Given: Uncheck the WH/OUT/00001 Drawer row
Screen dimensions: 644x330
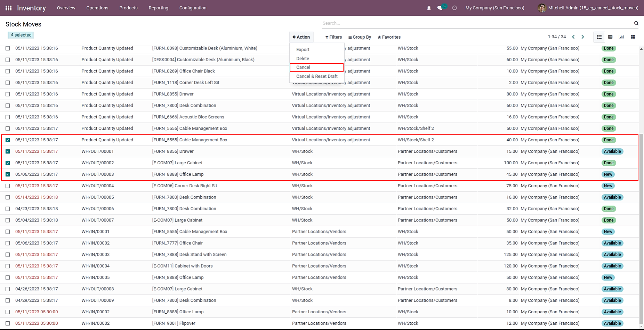Looking at the screenshot, I should click(x=8, y=151).
